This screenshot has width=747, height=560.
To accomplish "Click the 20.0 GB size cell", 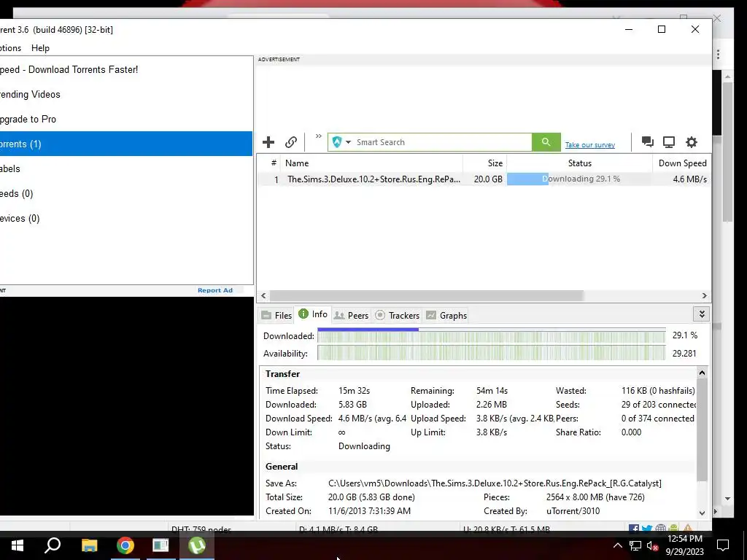I will [488, 179].
